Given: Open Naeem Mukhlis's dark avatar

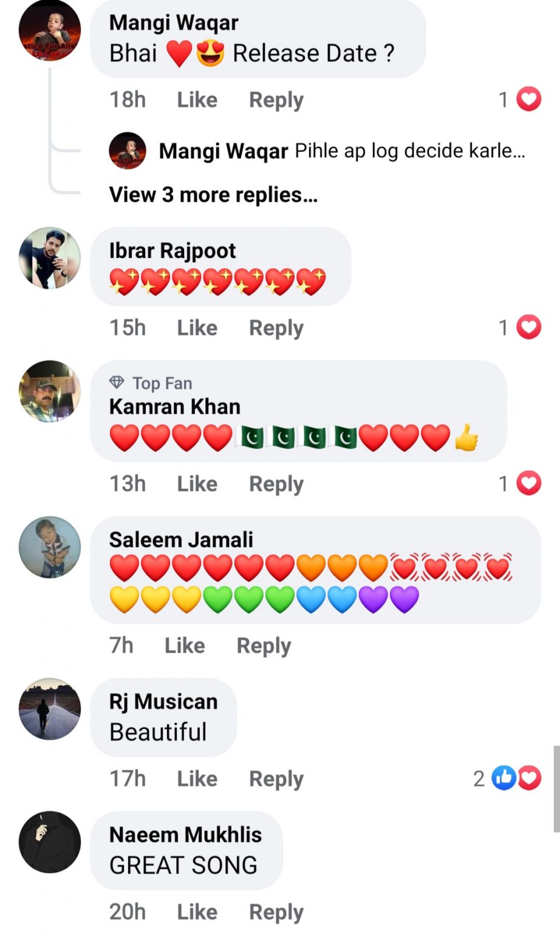Looking at the screenshot, I should pyautogui.click(x=50, y=842).
